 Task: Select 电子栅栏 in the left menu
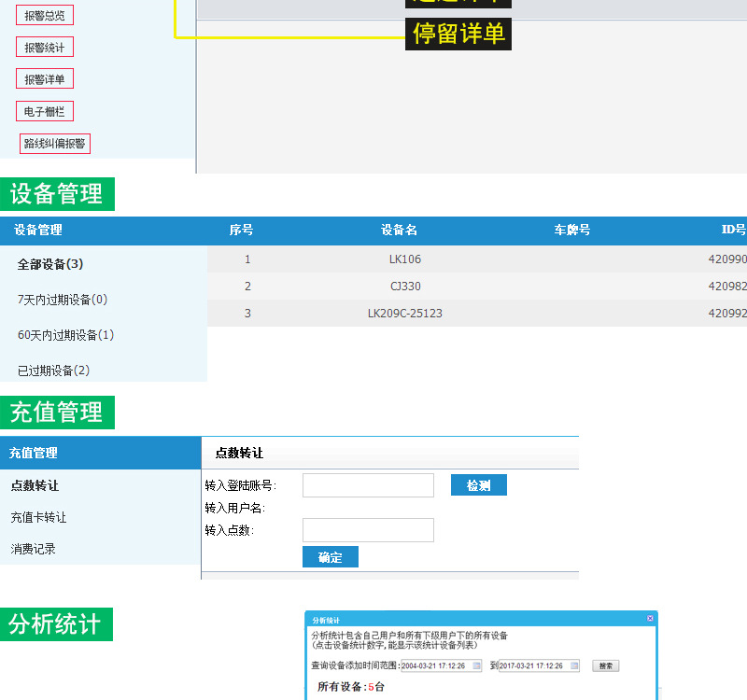[45, 111]
